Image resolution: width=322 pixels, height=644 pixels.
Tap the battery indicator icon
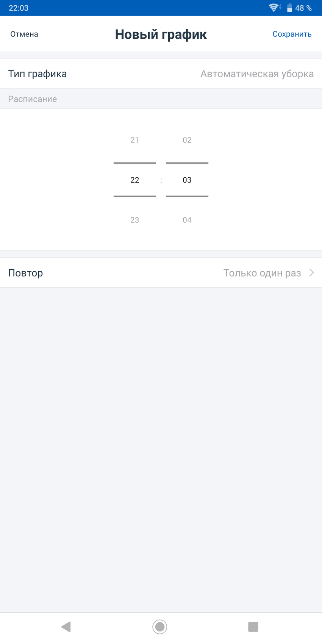tap(289, 8)
